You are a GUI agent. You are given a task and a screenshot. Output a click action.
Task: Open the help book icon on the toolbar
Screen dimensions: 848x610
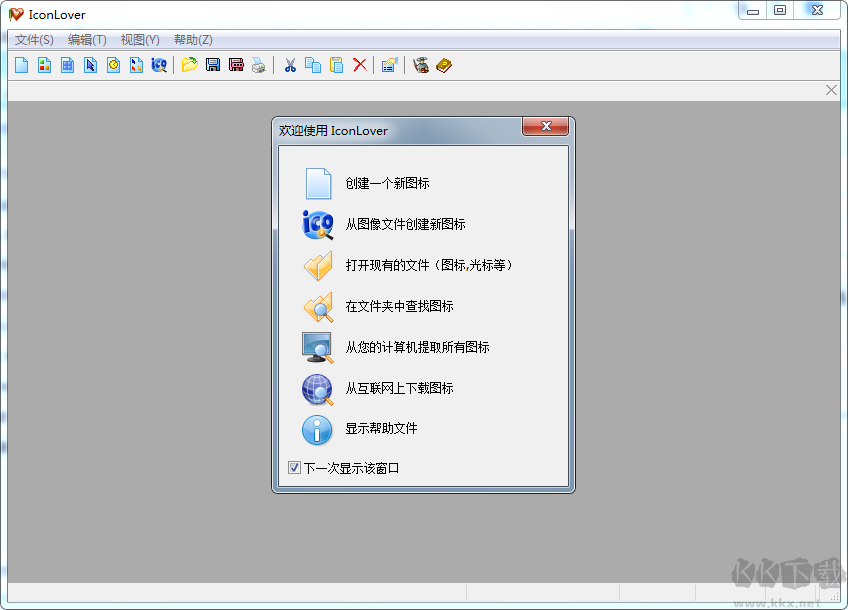click(443, 64)
